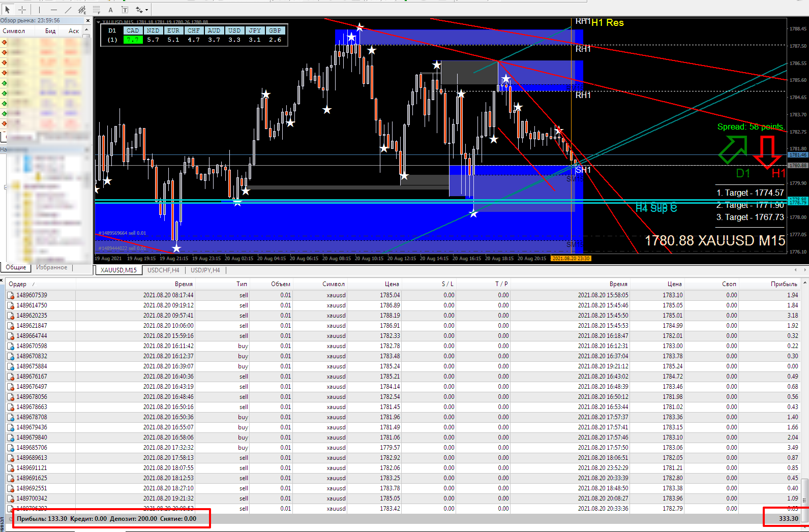Select order number 1489679436
Screen dimensions: 809x532
[x=32, y=427]
